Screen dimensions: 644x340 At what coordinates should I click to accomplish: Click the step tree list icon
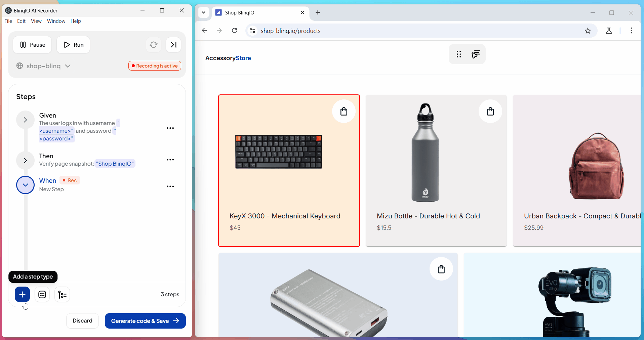(62, 295)
